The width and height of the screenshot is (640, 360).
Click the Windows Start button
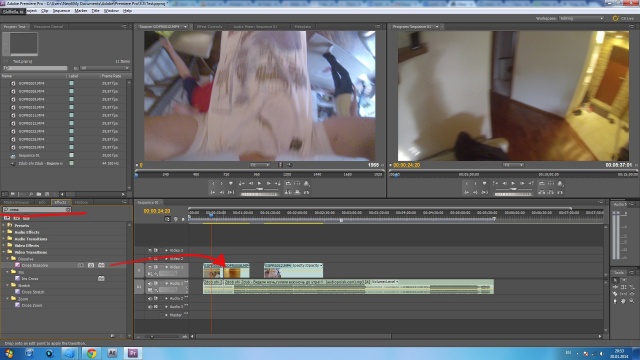pos(9,353)
